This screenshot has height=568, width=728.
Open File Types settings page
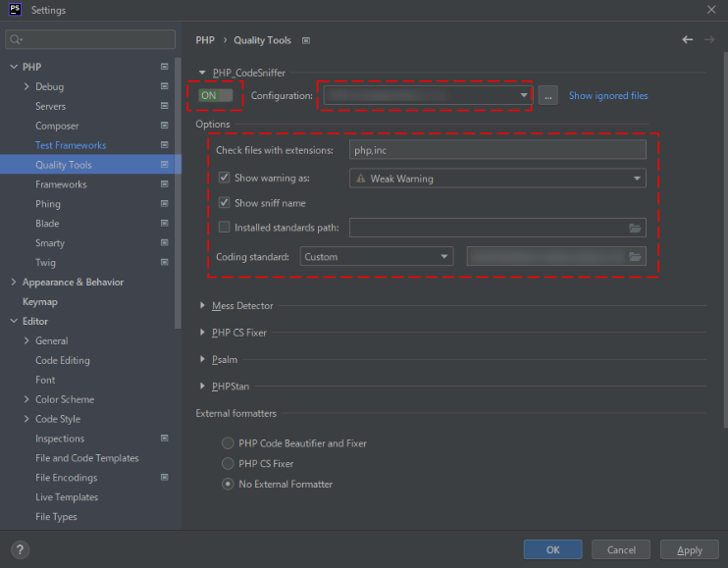click(56, 516)
